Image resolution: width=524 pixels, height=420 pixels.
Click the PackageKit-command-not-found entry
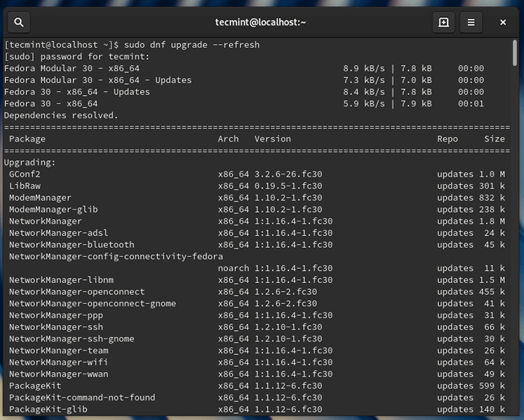pyautogui.click(x=82, y=398)
